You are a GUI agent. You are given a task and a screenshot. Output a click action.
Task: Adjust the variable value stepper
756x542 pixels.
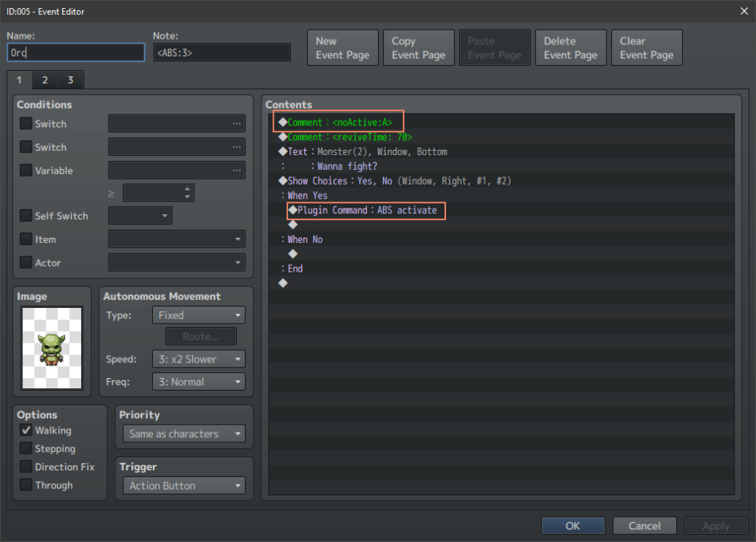pyautogui.click(x=187, y=193)
